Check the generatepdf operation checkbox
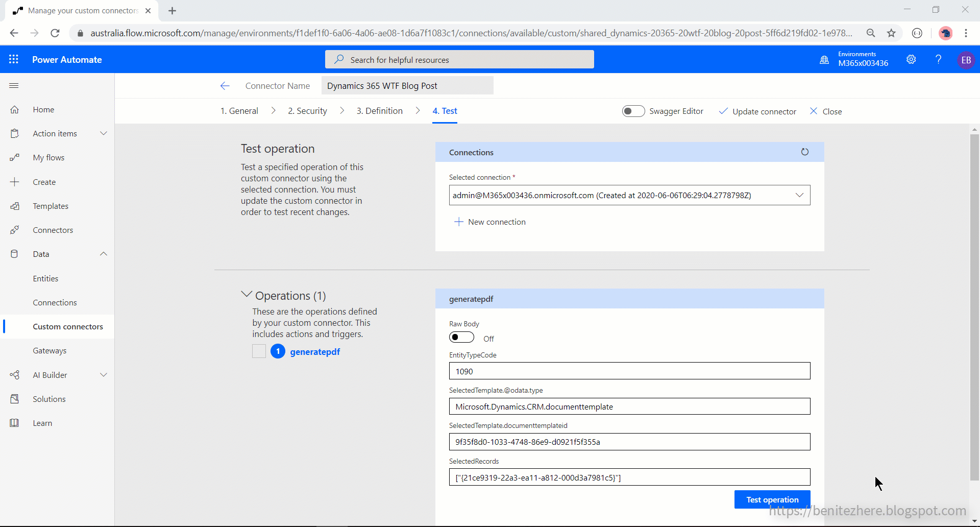 (259, 351)
